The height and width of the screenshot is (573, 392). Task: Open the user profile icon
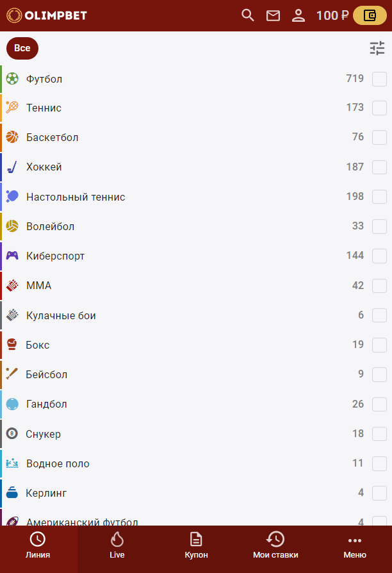298,15
